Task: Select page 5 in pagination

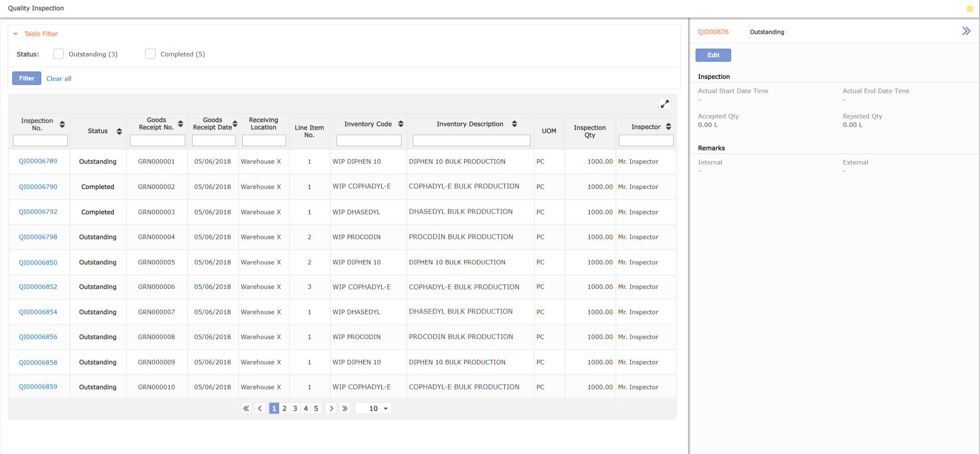Action: click(x=316, y=408)
